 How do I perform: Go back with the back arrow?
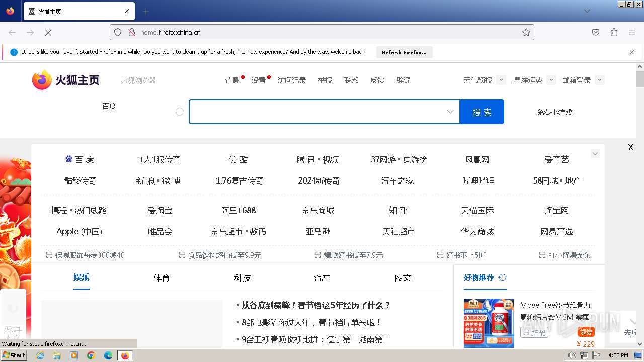(x=12, y=32)
